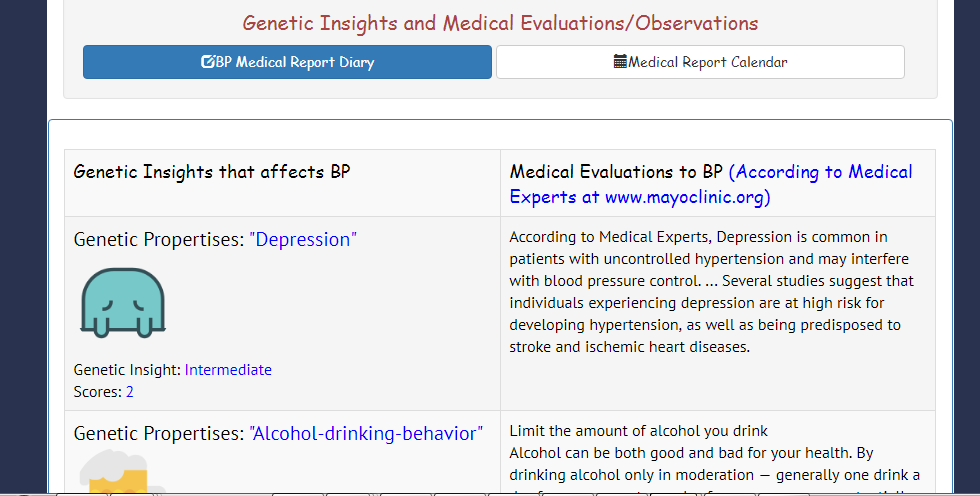980x496 pixels.
Task: Click the Depression score value 2
Action: [130, 392]
